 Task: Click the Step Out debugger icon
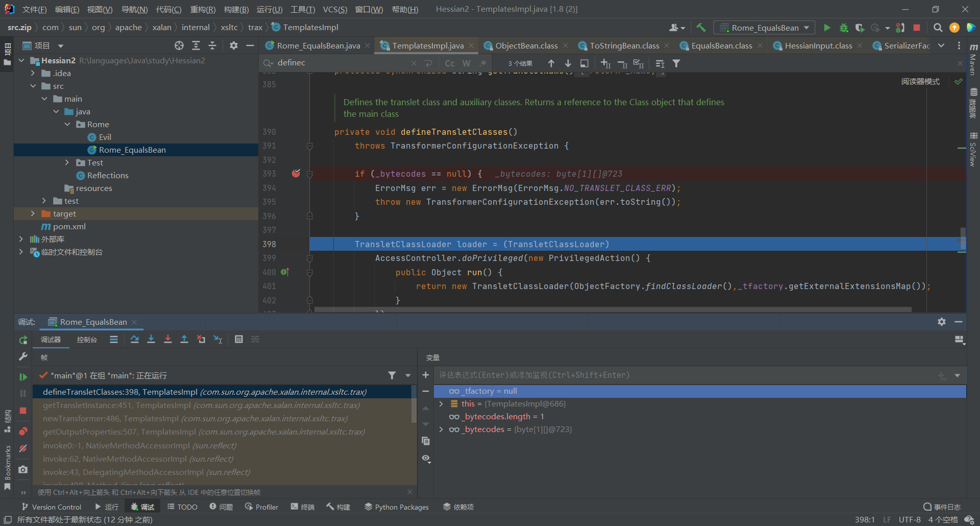click(x=184, y=339)
